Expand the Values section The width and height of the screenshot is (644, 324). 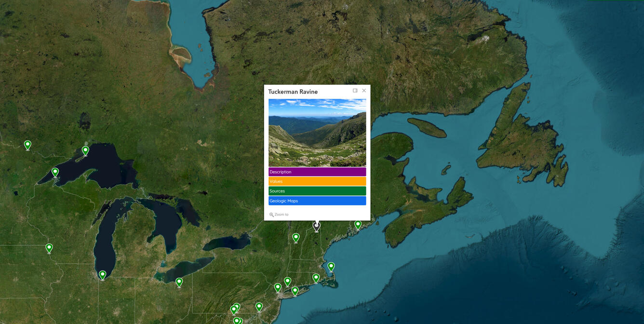pos(317,181)
